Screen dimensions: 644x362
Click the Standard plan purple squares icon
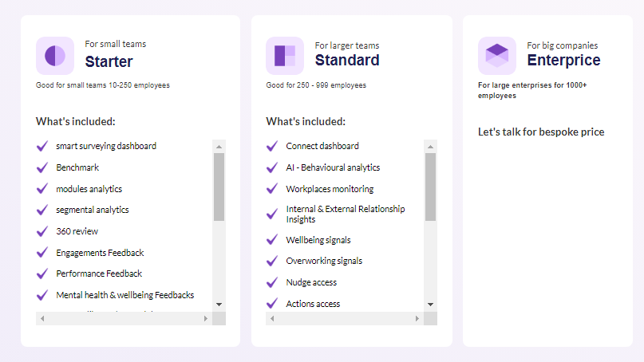(x=285, y=56)
